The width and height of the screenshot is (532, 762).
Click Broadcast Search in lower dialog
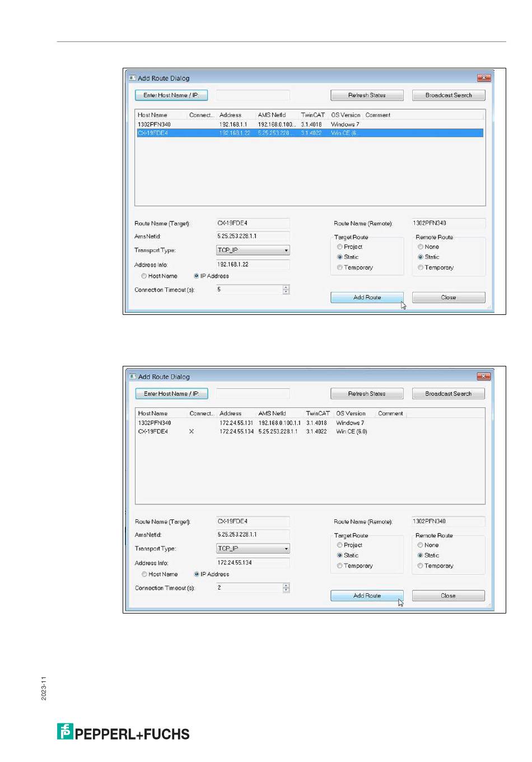pos(449,394)
